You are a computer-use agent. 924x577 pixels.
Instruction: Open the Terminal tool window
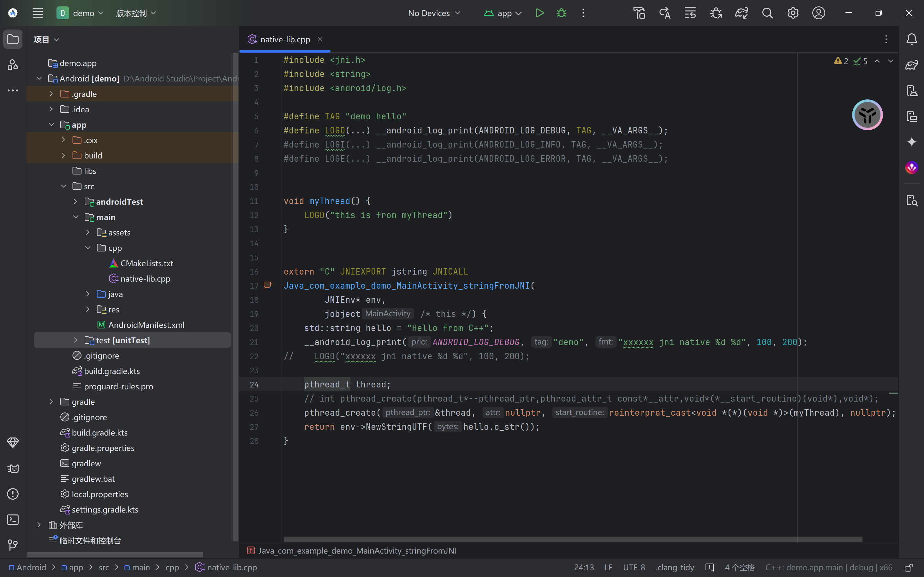13,519
